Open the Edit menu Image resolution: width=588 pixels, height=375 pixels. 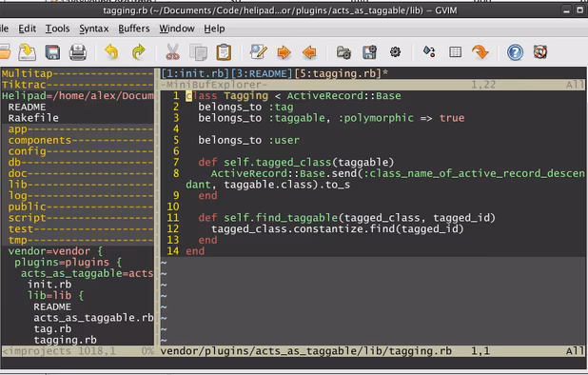(27, 29)
